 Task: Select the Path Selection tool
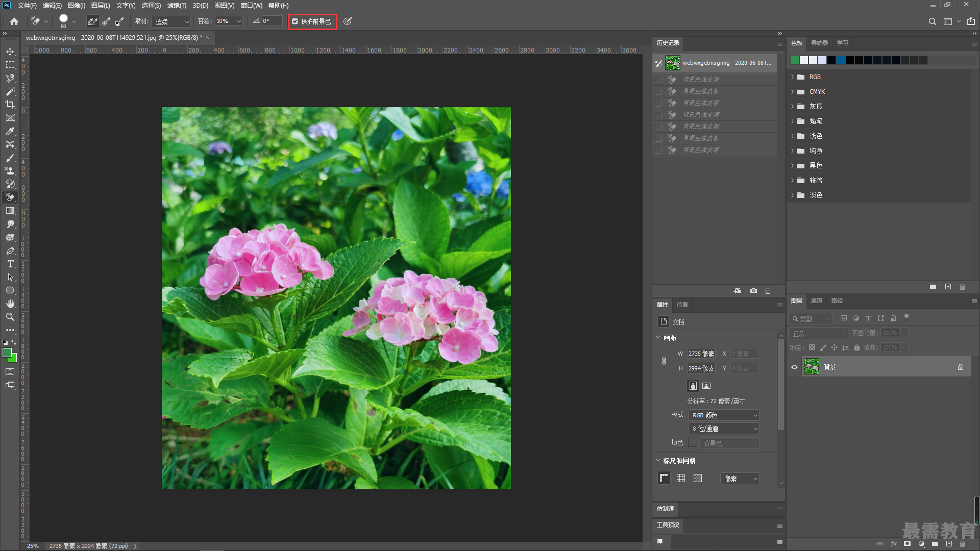click(10, 277)
